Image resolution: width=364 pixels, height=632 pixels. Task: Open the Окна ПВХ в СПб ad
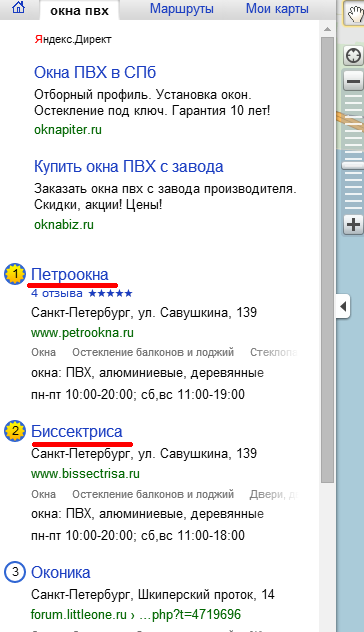pyautogui.click(x=95, y=73)
